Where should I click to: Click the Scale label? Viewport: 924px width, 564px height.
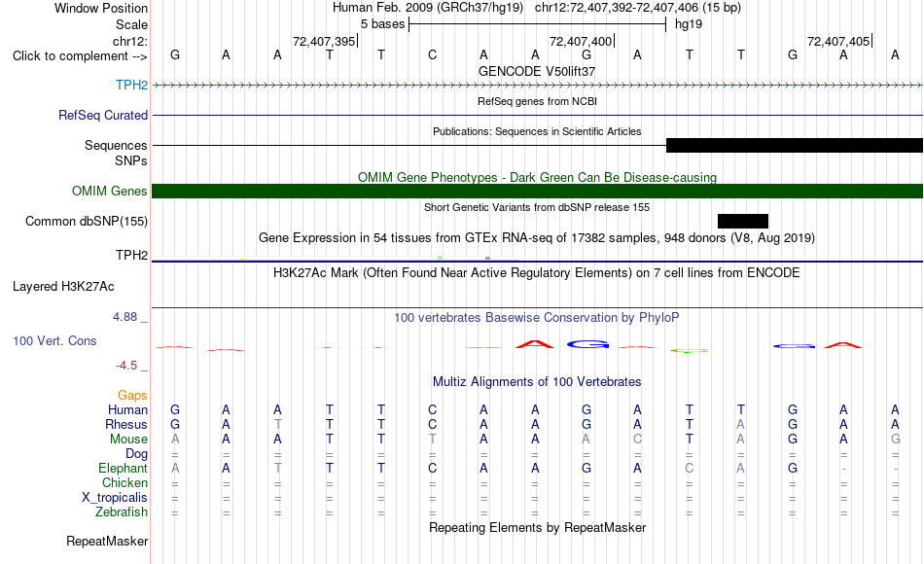(x=131, y=24)
